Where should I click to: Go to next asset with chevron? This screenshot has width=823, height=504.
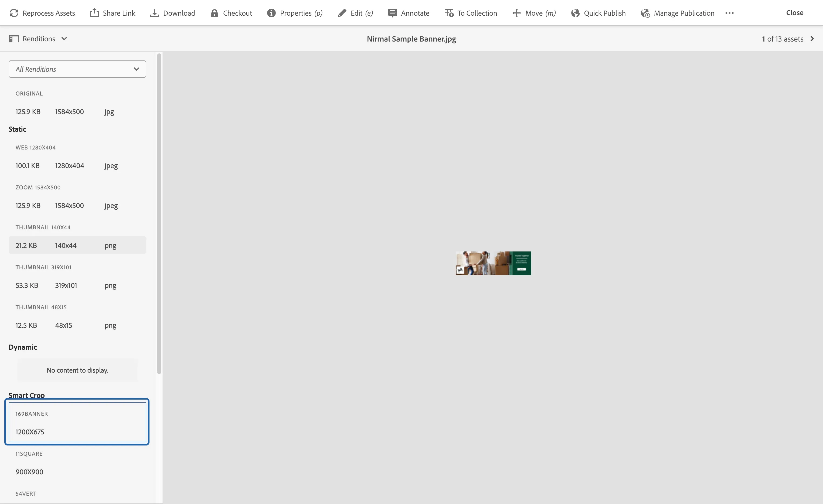[812, 39]
